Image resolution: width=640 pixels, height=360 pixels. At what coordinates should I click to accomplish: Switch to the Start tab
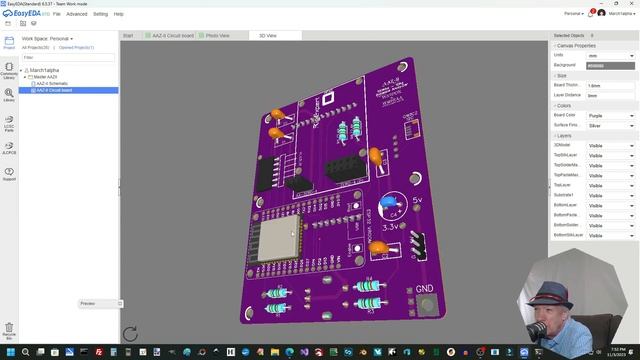pyautogui.click(x=128, y=36)
